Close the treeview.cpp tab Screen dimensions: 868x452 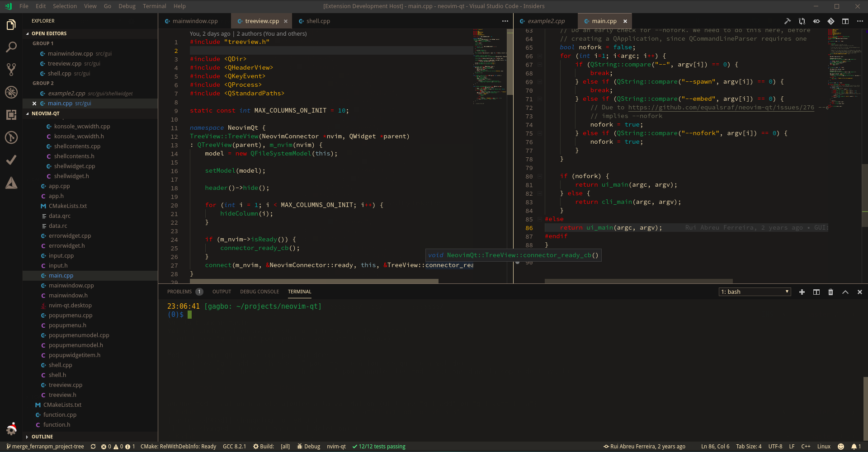click(x=286, y=21)
